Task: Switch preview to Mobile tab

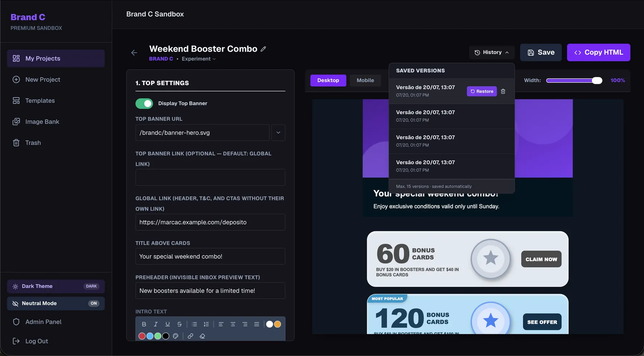Action: (365, 81)
